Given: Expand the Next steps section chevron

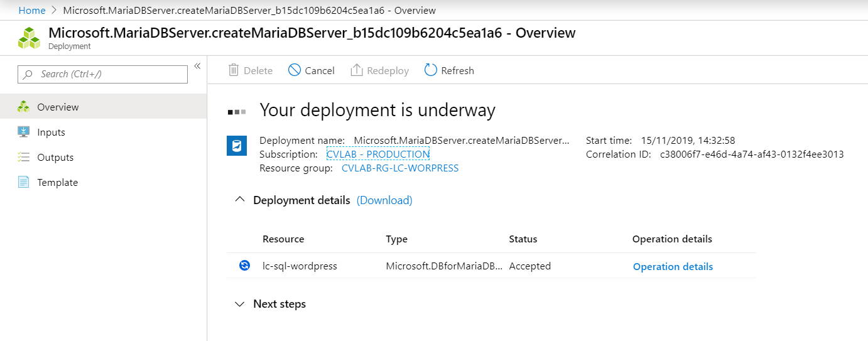Looking at the screenshot, I should [x=239, y=304].
